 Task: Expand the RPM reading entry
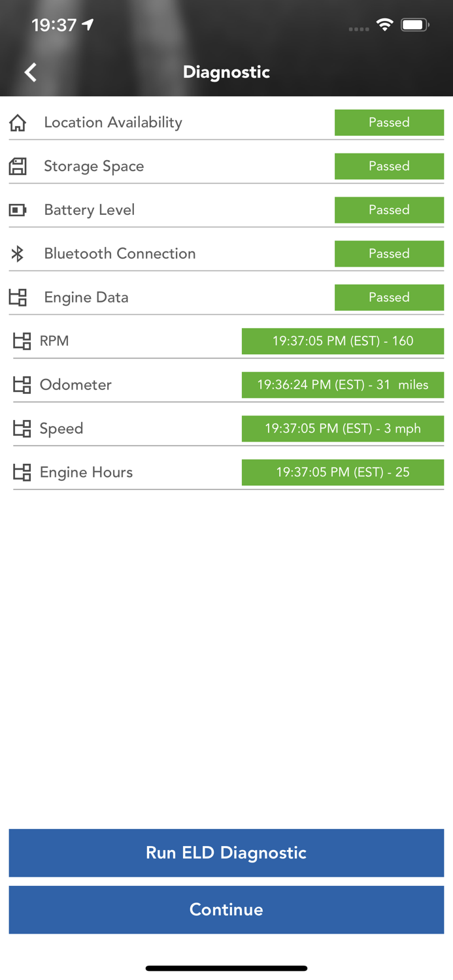343,340
